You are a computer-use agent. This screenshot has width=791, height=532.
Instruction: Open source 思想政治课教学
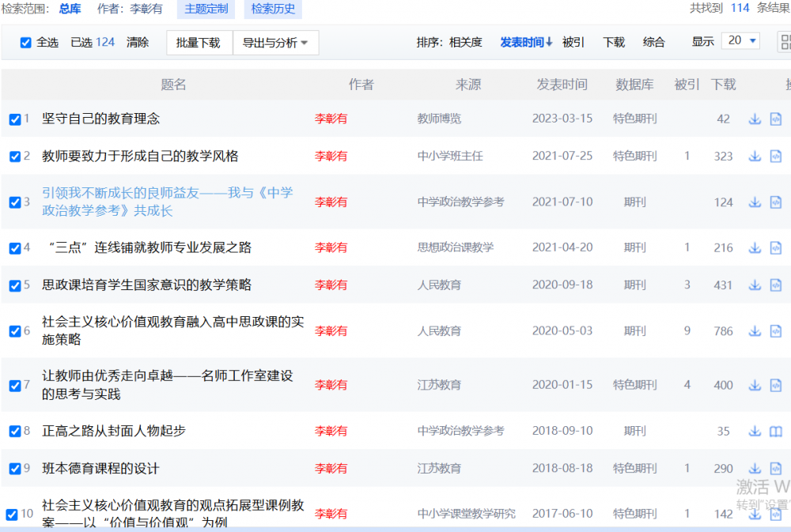[x=456, y=247]
